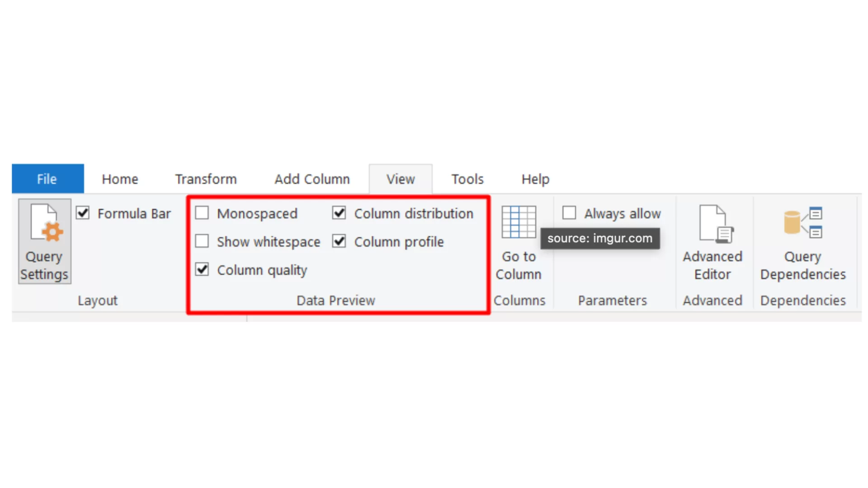Open the Add Column tab
The width and height of the screenshot is (868, 488).
point(312,179)
